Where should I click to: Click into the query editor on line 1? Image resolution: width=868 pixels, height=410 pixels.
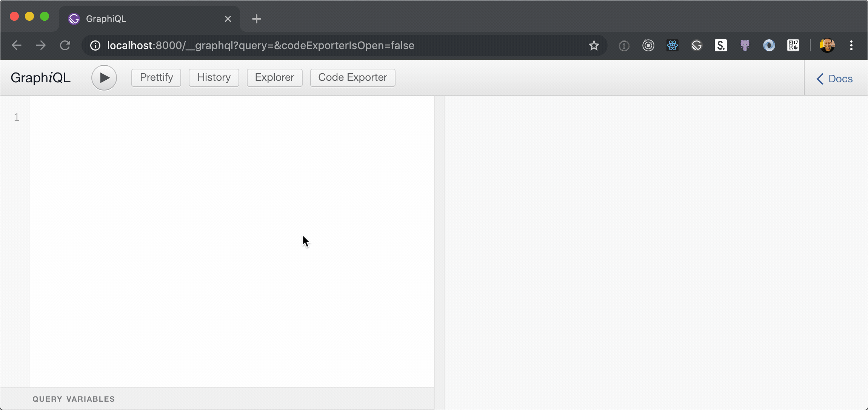click(x=231, y=117)
